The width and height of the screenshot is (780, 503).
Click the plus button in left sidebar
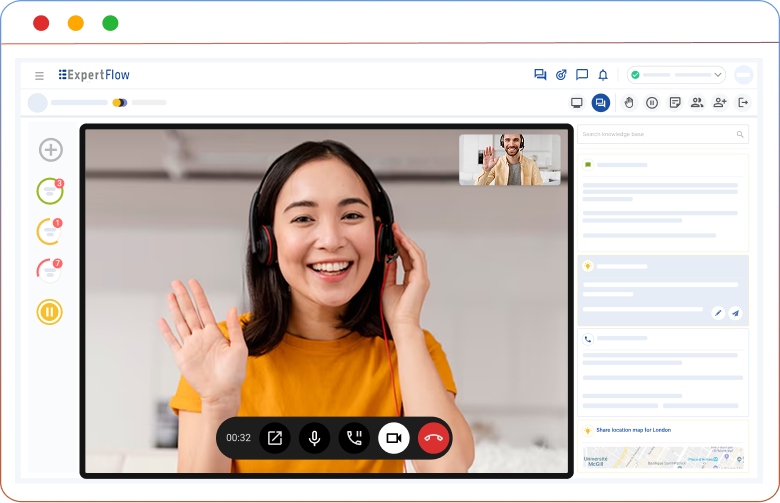pyautogui.click(x=50, y=150)
